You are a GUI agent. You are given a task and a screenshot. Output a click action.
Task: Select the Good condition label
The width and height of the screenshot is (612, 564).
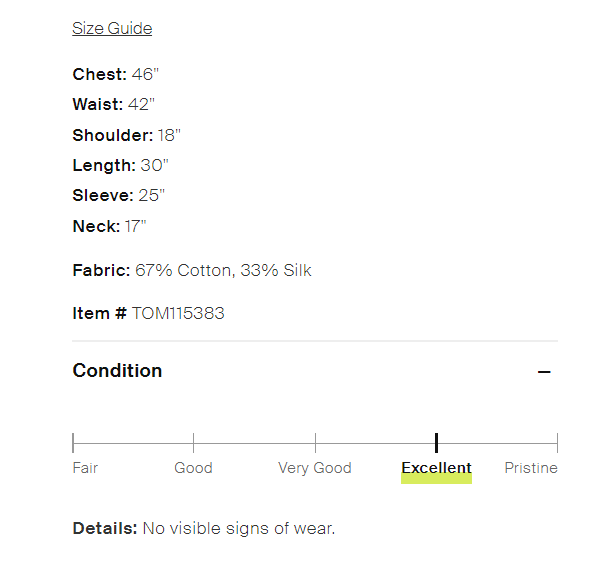click(x=193, y=468)
